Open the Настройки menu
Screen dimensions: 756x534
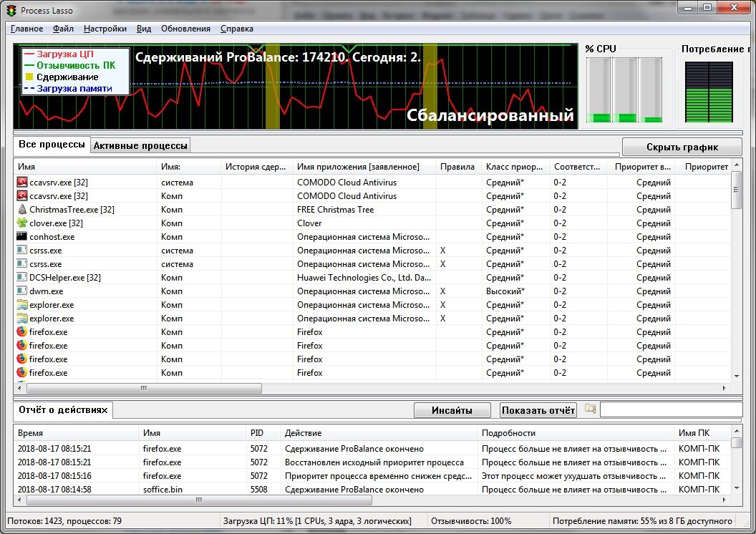point(105,29)
